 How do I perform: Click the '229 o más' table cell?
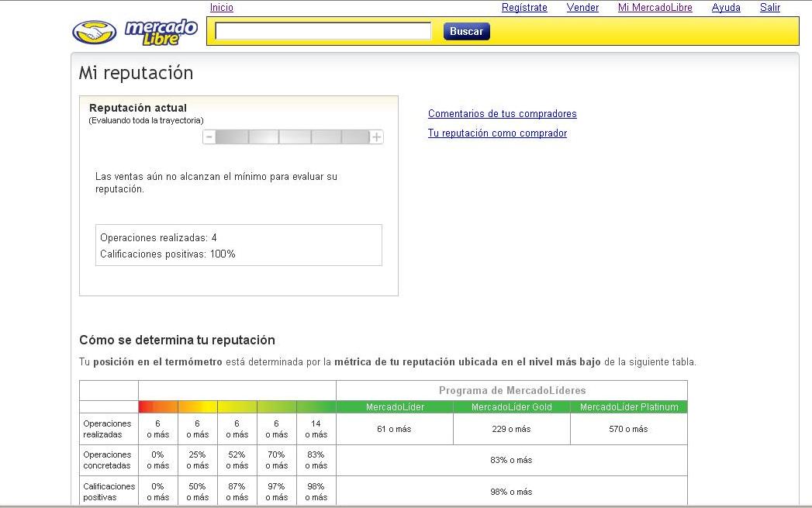tap(512, 429)
